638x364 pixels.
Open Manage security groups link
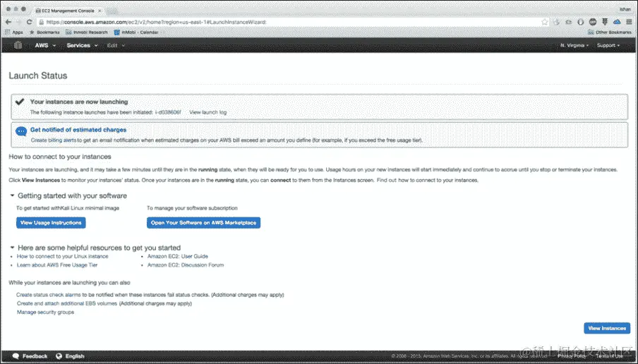45,313
